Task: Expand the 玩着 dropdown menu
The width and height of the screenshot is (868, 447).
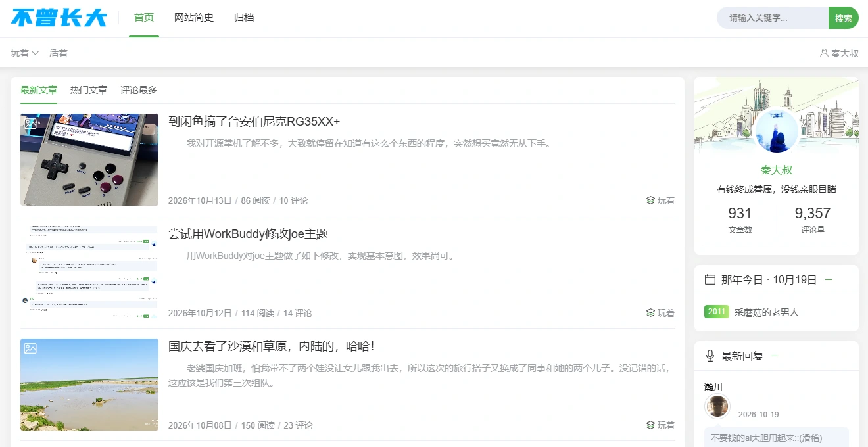Action: pyautogui.click(x=25, y=53)
